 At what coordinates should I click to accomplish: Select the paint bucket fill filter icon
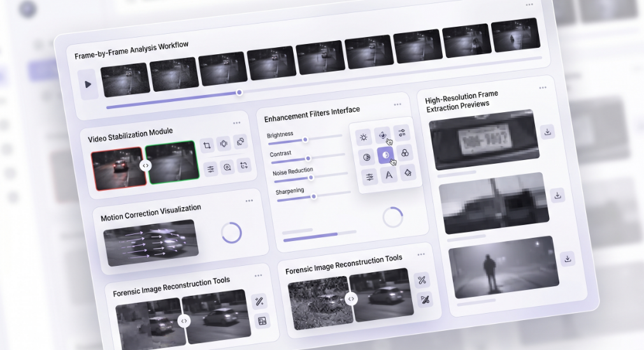pyautogui.click(x=408, y=173)
